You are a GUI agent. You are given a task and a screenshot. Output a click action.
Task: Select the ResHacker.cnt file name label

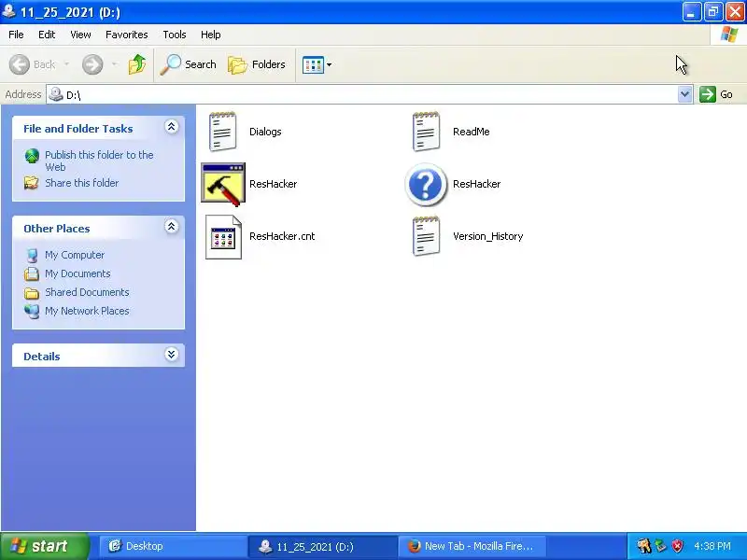[x=282, y=236]
